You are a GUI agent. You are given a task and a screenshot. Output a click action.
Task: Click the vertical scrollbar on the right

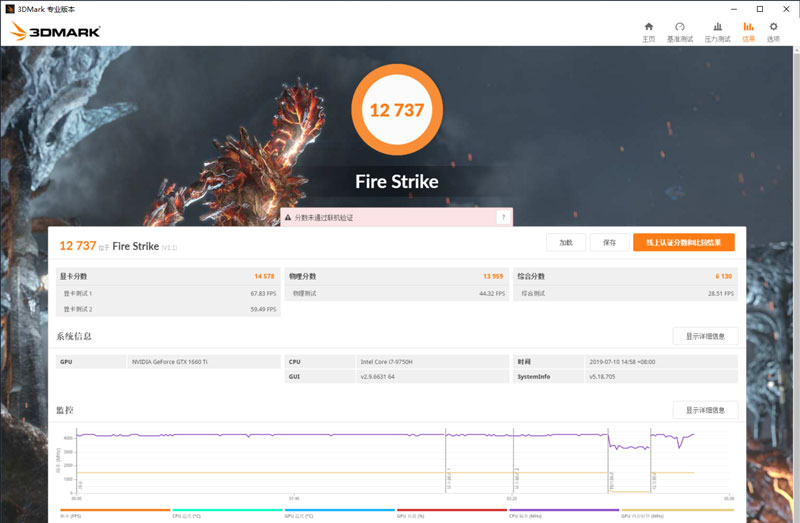pyautogui.click(x=796, y=283)
